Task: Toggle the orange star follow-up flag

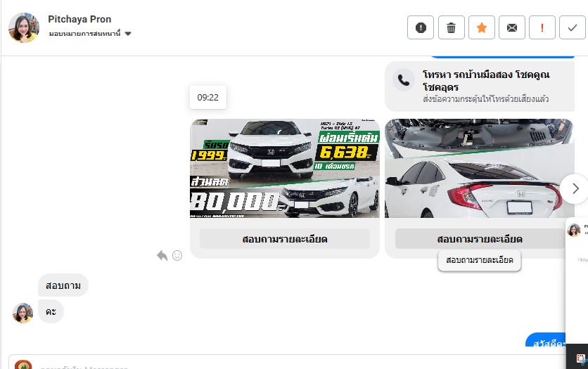Action: (482, 27)
